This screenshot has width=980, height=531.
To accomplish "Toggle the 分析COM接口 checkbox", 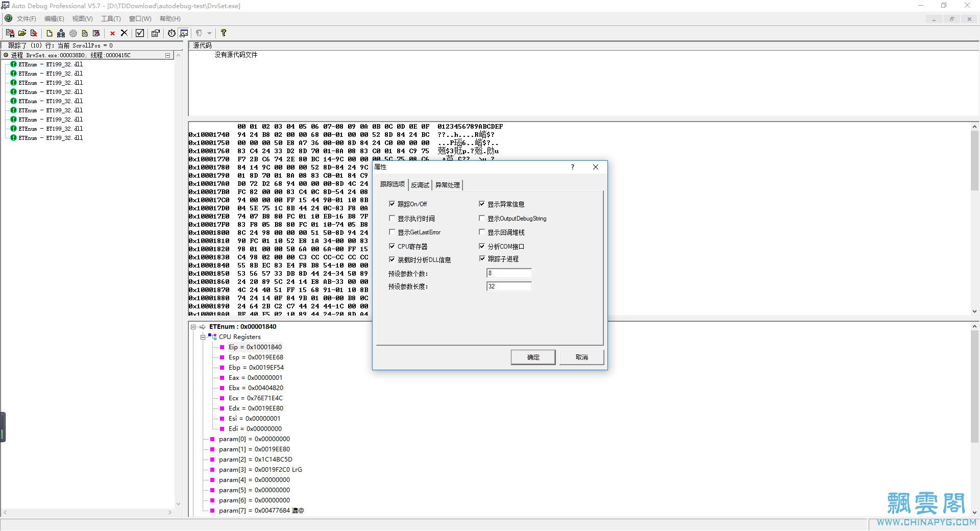I will pos(482,246).
